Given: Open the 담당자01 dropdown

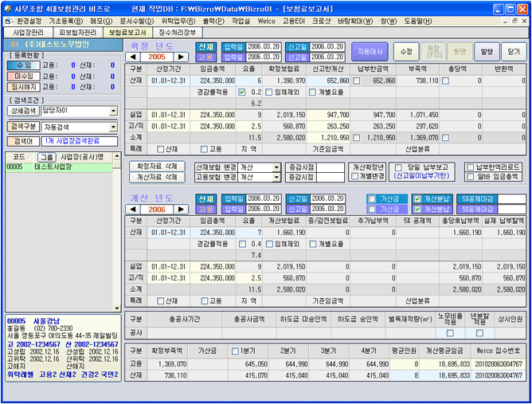Looking at the screenshot, I should pos(113,112).
